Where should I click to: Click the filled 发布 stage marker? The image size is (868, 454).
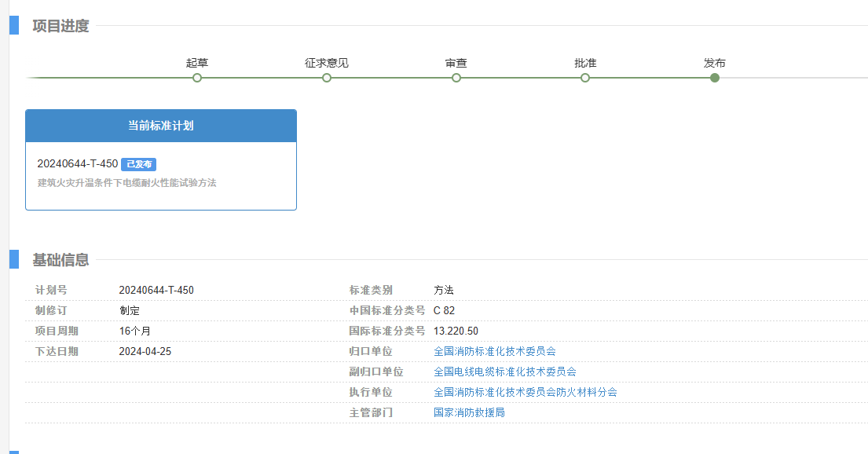coord(715,78)
